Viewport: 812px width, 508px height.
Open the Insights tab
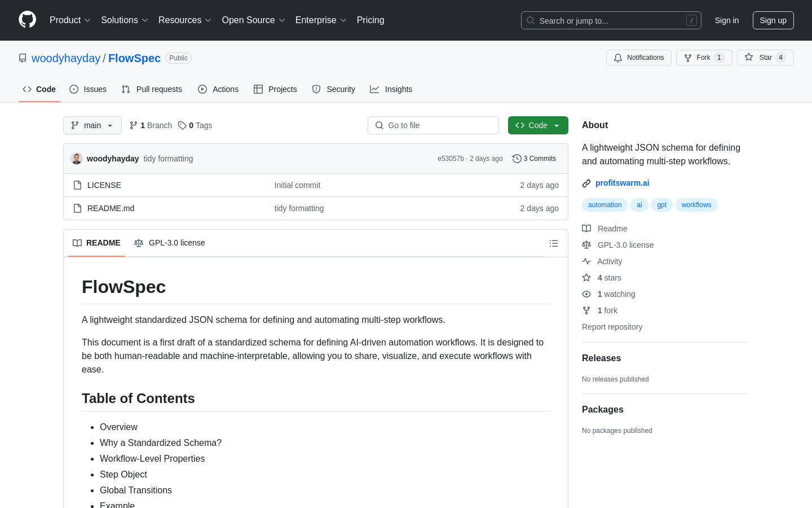click(x=391, y=89)
